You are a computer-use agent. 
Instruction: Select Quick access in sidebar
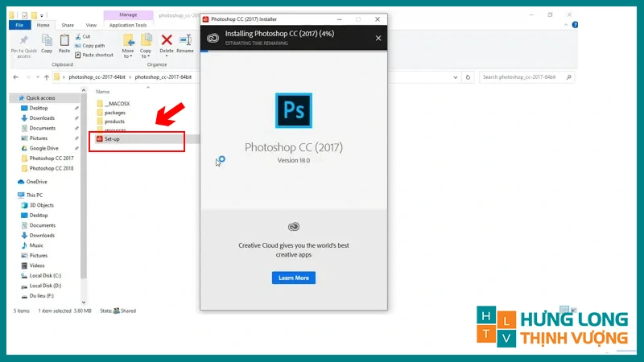40,98
